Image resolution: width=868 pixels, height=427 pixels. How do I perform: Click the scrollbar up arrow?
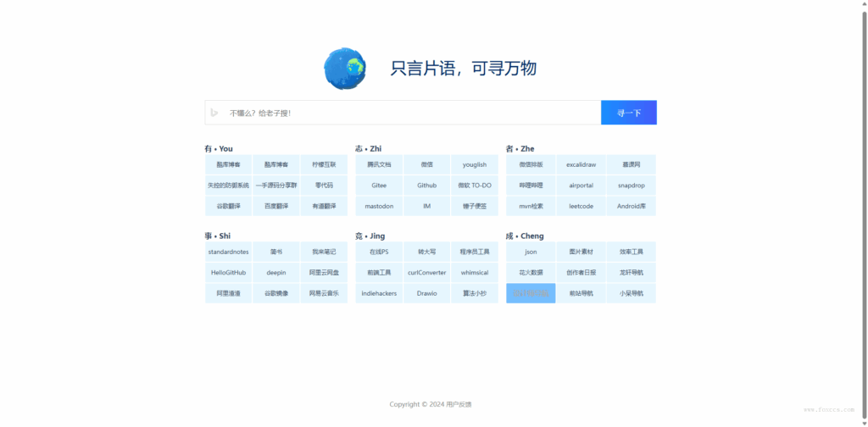pos(864,4)
